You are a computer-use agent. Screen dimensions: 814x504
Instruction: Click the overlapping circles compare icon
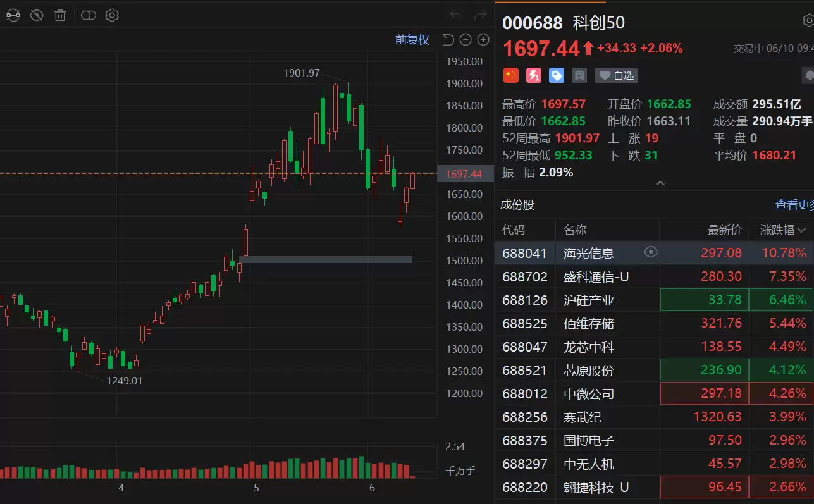89,15
